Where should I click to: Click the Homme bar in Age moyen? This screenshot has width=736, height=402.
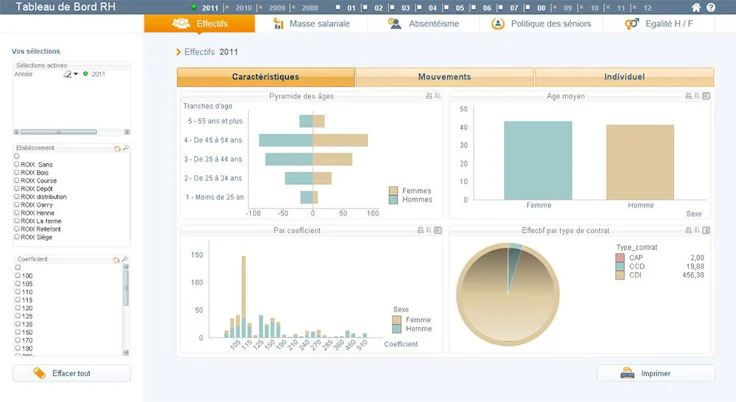[640, 162]
